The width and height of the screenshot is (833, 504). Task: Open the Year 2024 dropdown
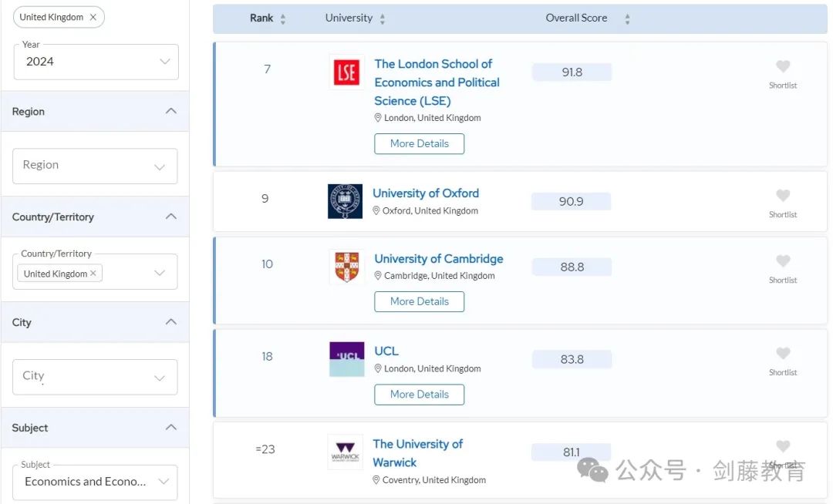click(96, 62)
